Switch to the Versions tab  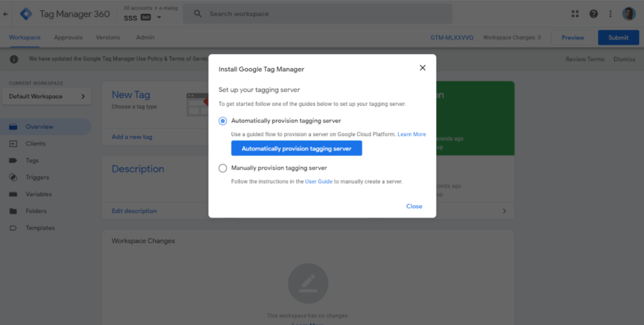pos(108,38)
